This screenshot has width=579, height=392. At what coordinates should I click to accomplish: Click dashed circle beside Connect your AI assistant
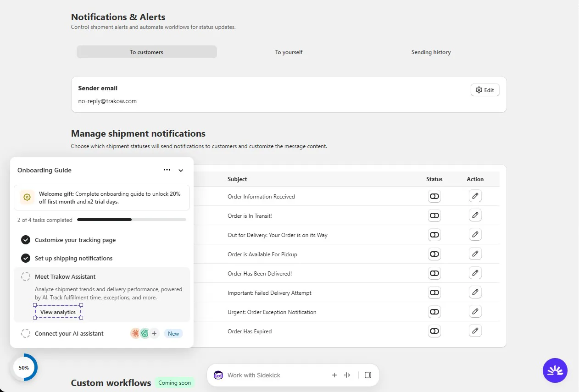coord(26,333)
